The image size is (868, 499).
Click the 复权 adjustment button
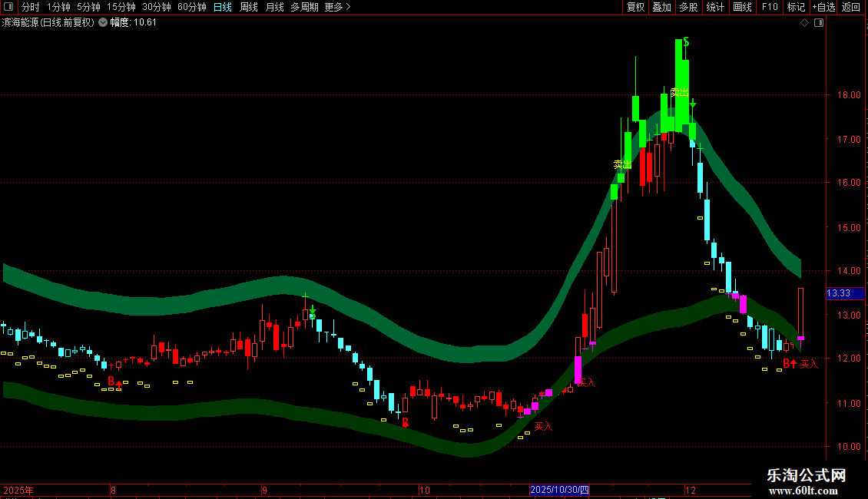[635, 7]
